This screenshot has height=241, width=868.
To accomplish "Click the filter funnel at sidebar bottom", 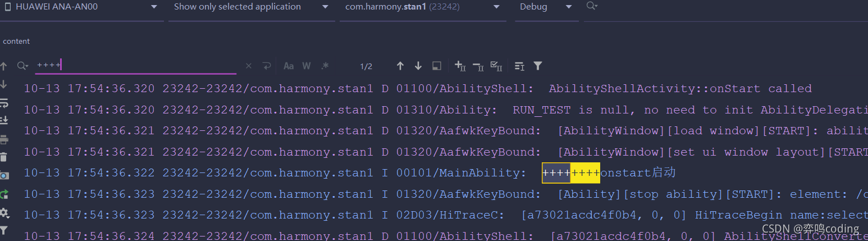I will coord(4,230).
